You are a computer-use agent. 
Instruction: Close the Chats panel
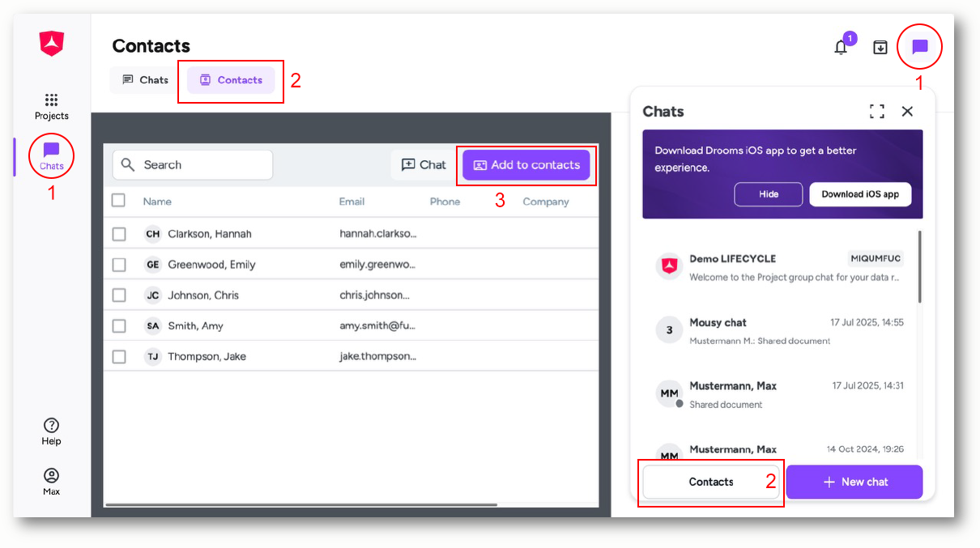coord(907,112)
